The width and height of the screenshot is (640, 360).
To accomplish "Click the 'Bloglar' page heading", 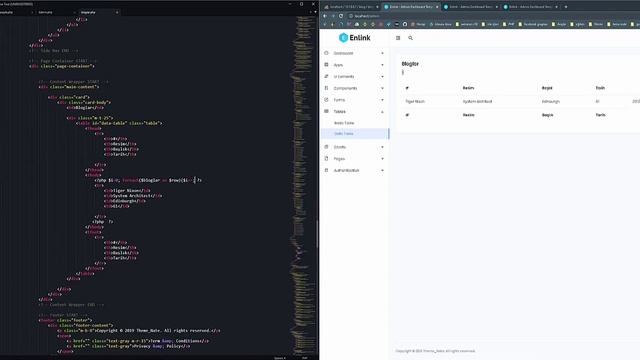I will click(x=410, y=64).
